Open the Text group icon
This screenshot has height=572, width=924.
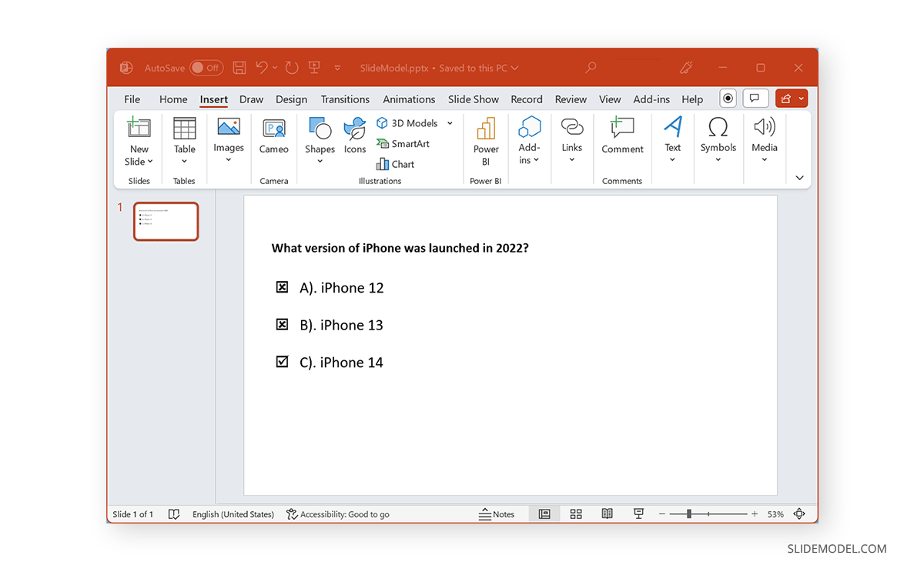coord(673,126)
